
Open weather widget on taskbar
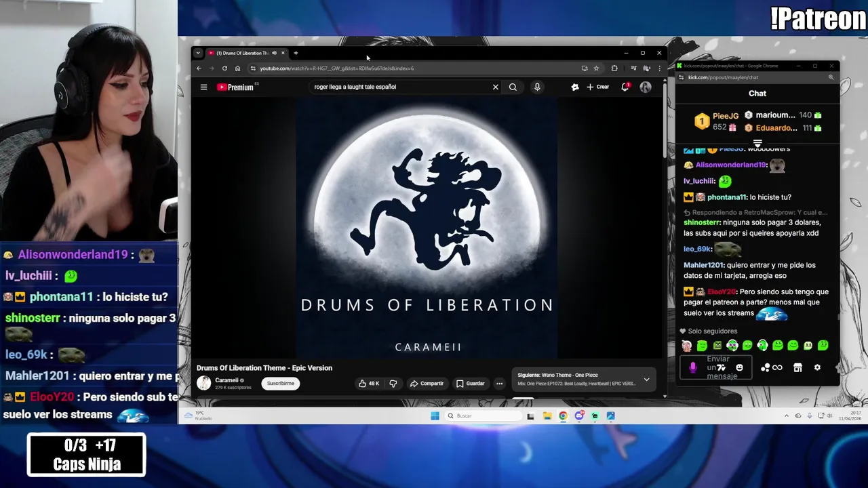point(198,415)
